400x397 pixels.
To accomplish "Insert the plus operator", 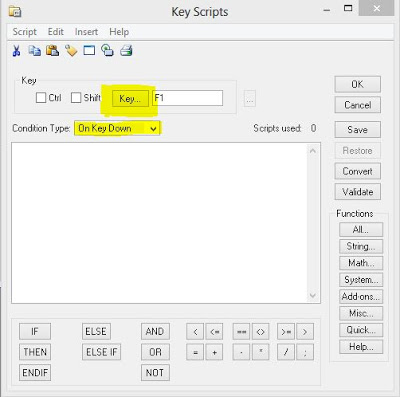I will (214, 352).
